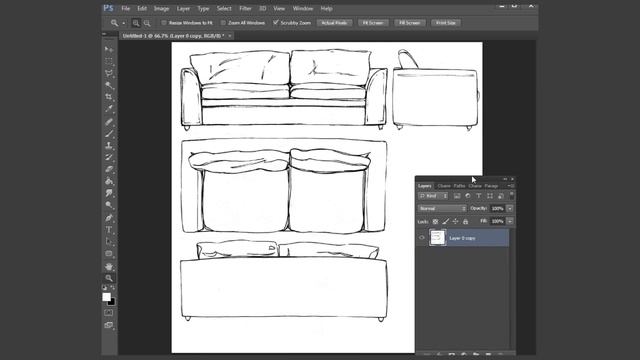Toggle lock image pixels
The height and width of the screenshot is (360, 640).
[446, 222]
